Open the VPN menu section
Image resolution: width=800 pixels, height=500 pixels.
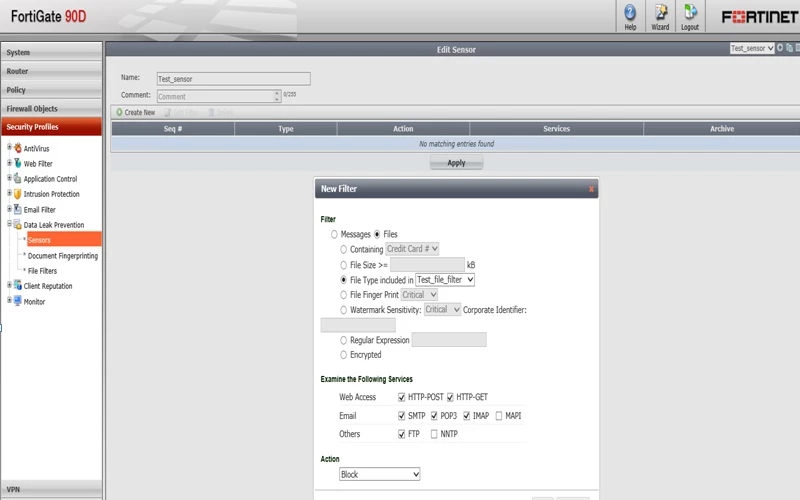52,489
